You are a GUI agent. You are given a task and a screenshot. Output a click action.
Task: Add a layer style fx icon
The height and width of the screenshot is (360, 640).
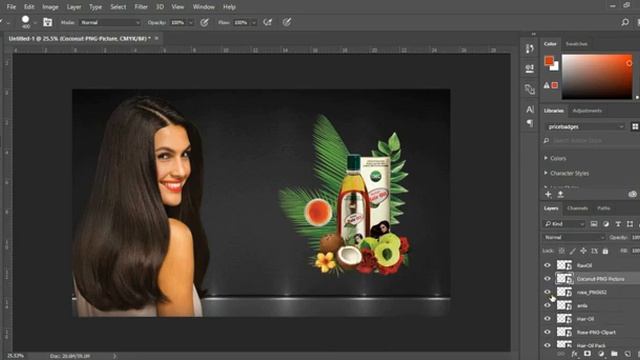(x=574, y=354)
